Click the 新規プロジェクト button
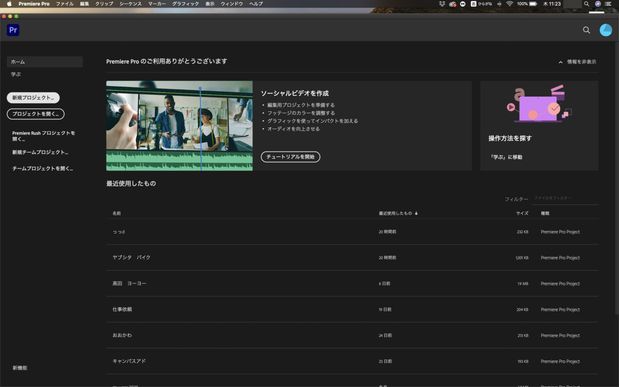This screenshot has width=619, height=387. [33, 98]
